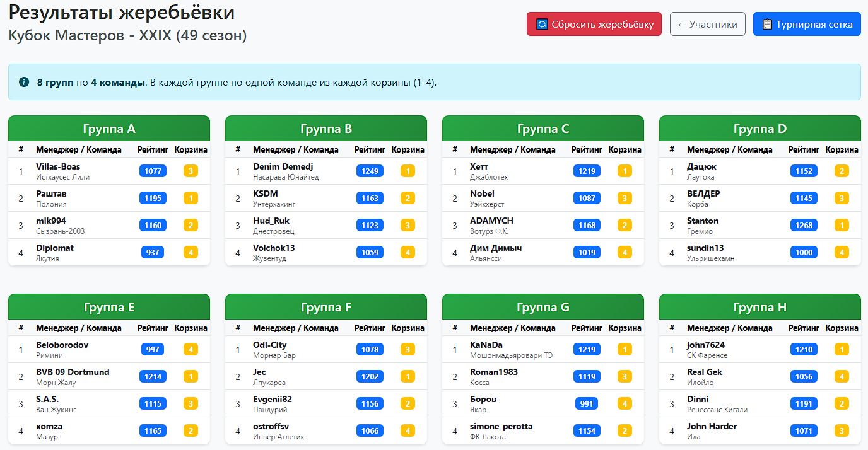Select the Группа A header
The image size is (868, 450).
(108, 129)
